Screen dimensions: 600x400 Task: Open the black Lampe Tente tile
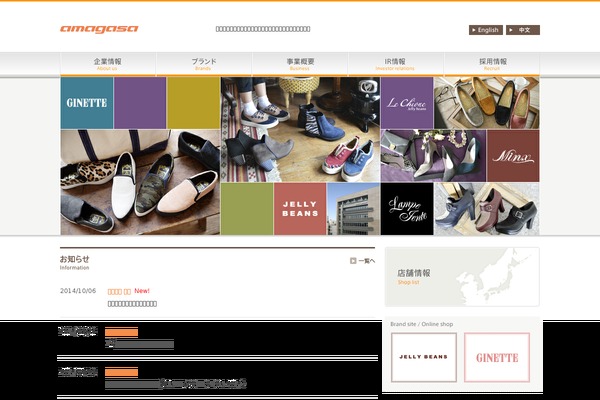coord(407,209)
